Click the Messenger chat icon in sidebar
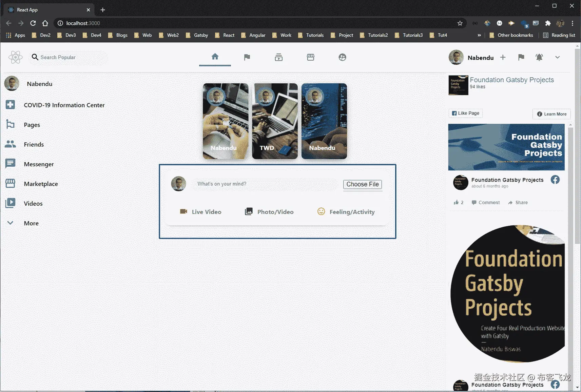Image resolution: width=581 pixels, height=392 pixels. point(10,164)
